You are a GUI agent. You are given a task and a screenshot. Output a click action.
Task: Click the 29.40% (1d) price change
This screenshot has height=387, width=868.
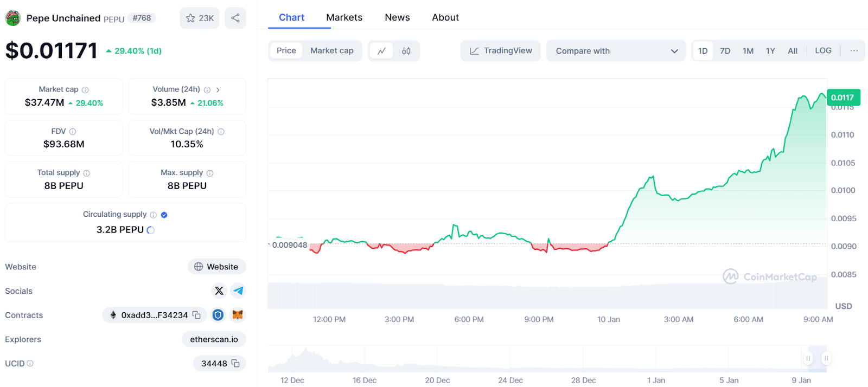tap(133, 51)
